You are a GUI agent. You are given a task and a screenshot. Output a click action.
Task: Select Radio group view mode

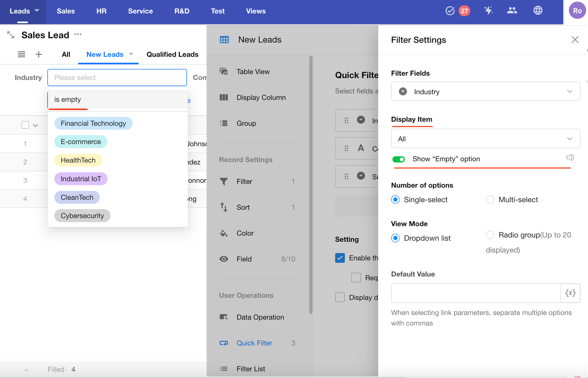490,235
